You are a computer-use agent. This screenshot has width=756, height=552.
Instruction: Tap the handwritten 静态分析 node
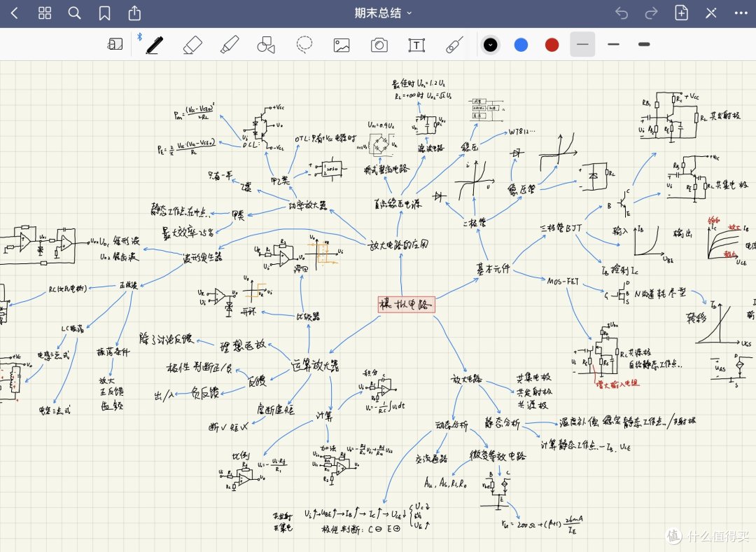pos(502,423)
